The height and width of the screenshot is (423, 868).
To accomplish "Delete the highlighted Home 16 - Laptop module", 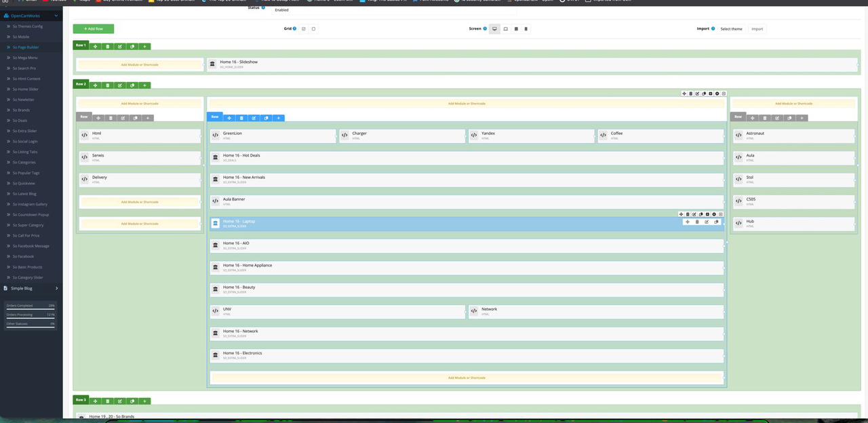I will tap(697, 222).
